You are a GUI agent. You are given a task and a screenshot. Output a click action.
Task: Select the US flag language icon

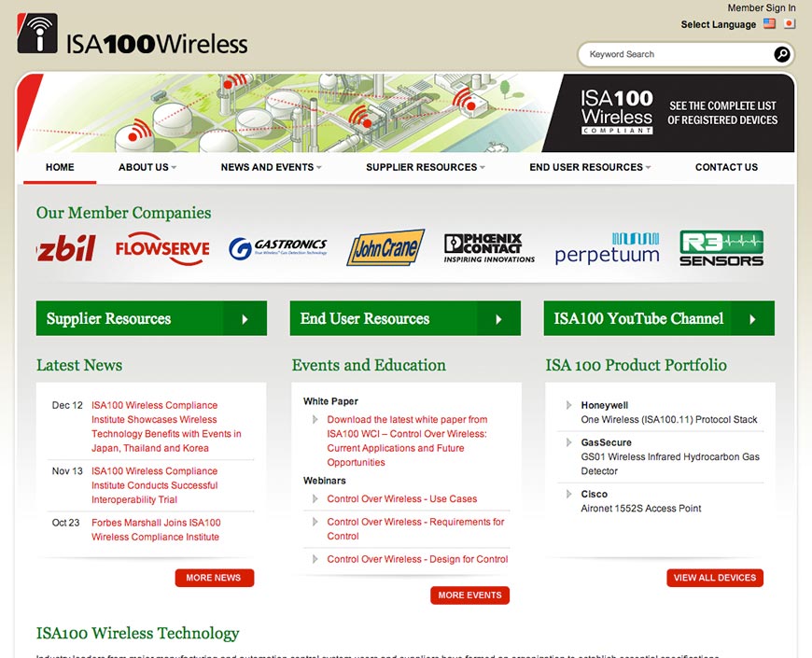pos(770,24)
